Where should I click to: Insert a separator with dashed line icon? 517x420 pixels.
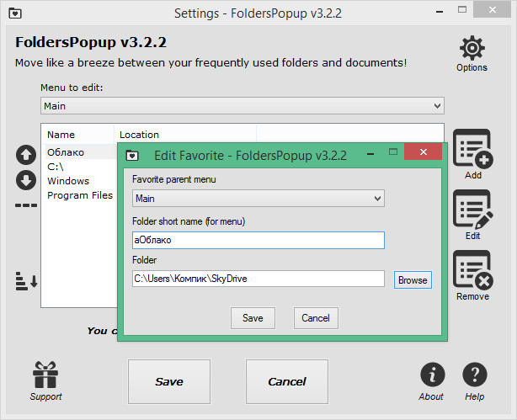(26, 205)
